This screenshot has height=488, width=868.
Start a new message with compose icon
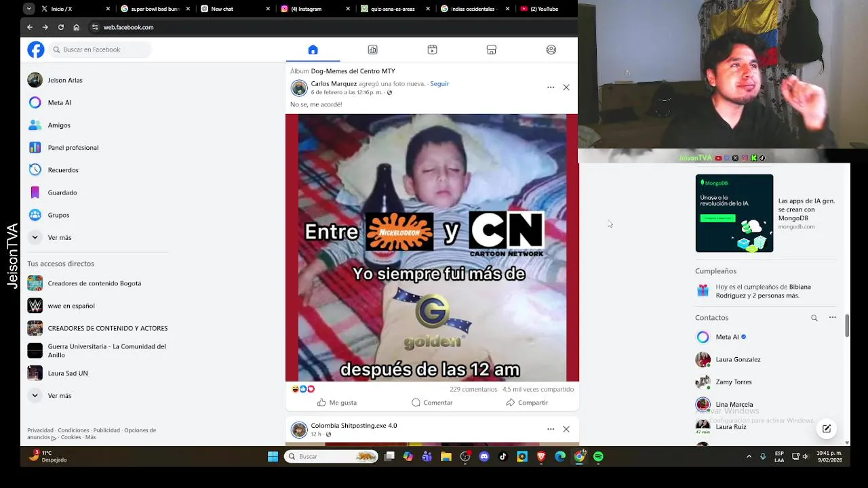point(827,428)
